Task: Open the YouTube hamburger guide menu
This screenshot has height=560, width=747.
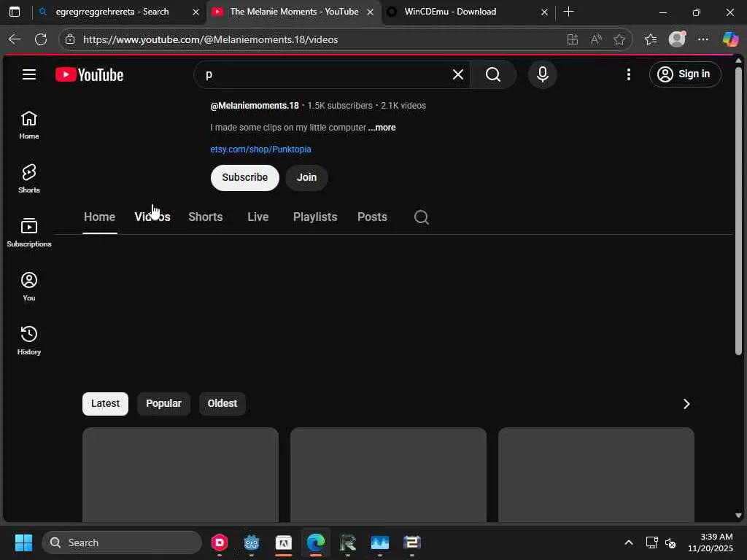Action: [x=29, y=74]
